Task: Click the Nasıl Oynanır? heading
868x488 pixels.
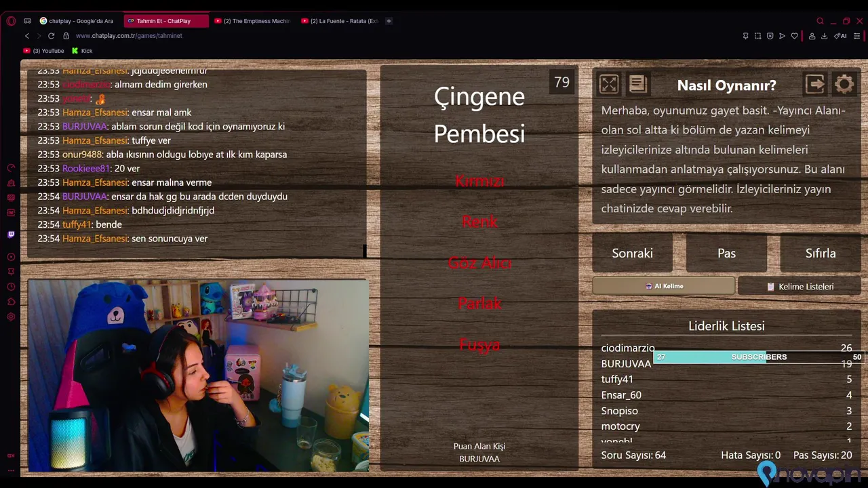Action: pyautogui.click(x=726, y=85)
